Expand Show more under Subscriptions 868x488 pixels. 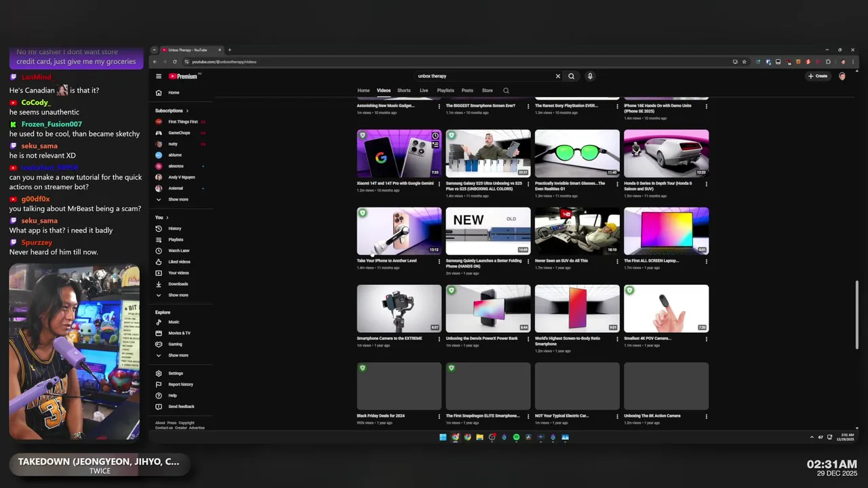pos(178,199)
